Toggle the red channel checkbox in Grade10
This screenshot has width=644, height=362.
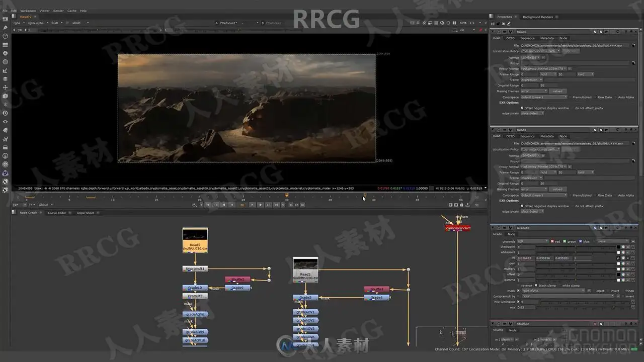tap(552, 241)
